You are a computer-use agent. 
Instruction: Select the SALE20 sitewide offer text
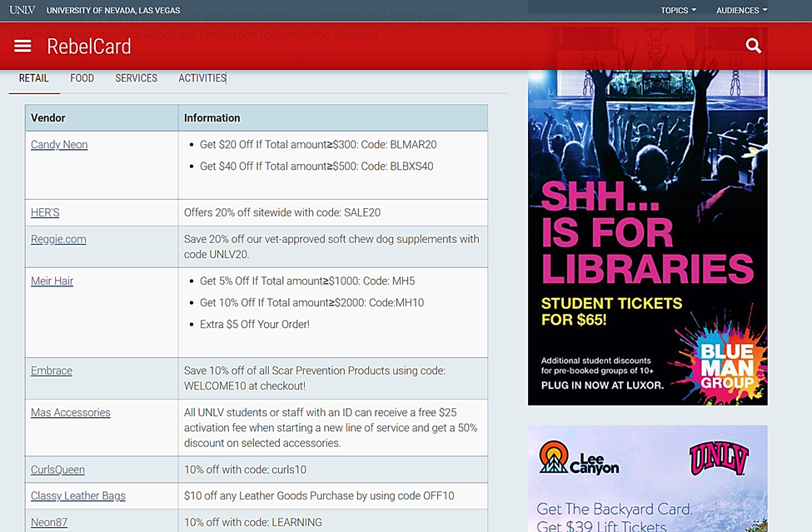(282, 212)
